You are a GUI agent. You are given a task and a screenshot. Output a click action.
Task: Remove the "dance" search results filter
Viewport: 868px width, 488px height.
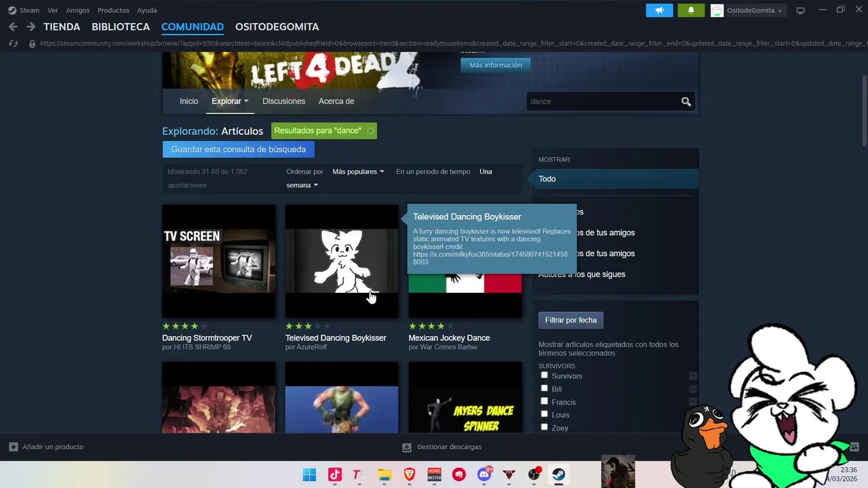coord(370,131)
